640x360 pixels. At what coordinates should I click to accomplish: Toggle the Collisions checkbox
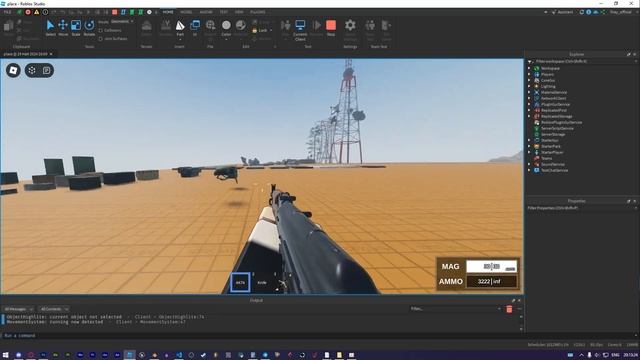pos(100,31)
